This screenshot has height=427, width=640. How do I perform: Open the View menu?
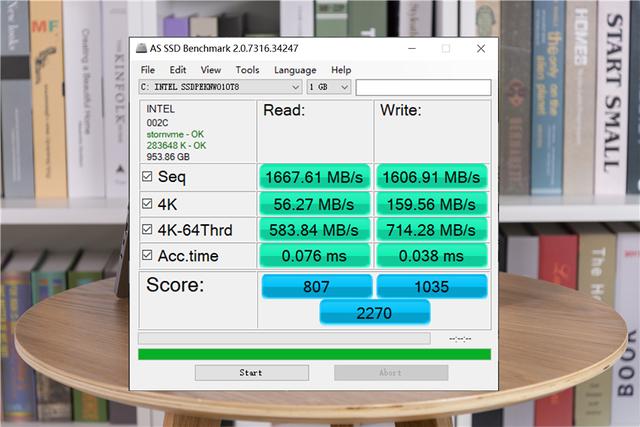[210, 70]
